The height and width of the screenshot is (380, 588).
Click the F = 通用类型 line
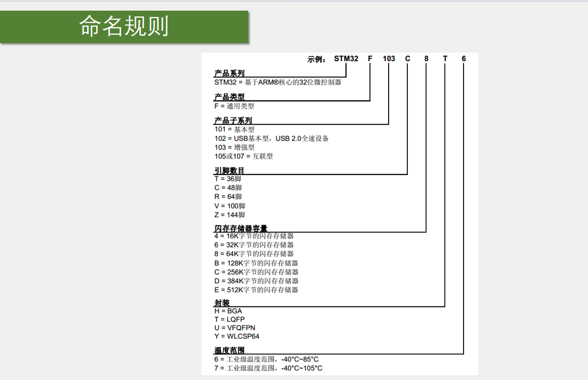[x=234, y=106]
